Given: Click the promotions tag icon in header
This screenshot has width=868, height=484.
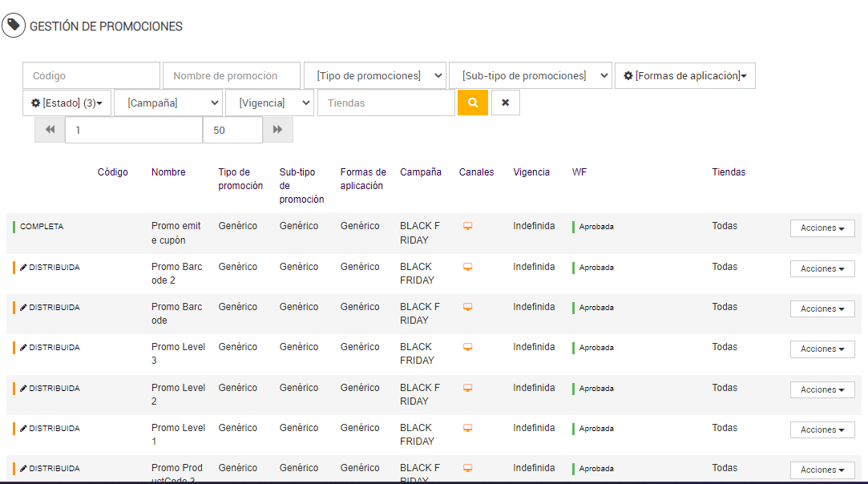Looking at the screenshot, I should (x=14, y=26).
